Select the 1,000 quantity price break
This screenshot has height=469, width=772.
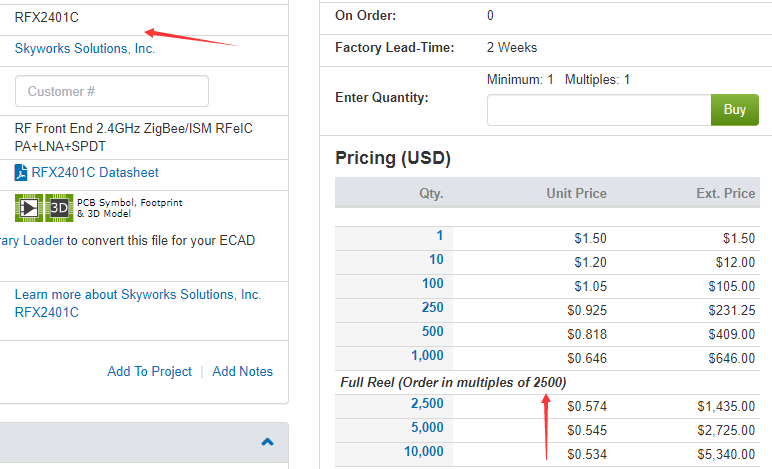pyautogui.click(x=427, y=355)
